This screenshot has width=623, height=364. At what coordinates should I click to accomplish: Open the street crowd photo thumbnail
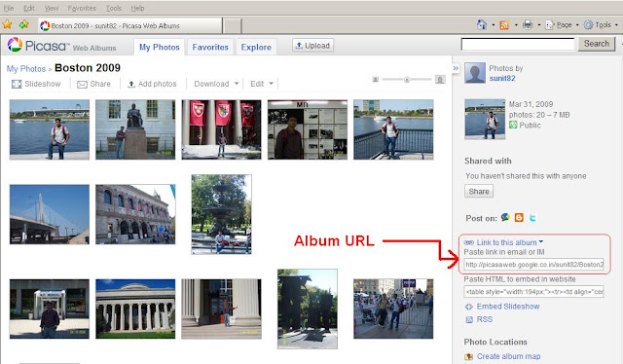click(393, 309)
